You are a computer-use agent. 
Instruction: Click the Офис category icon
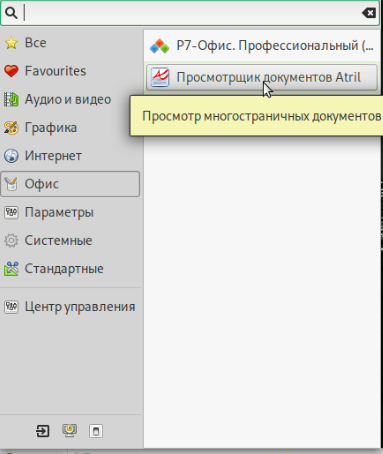click(11, 184)
